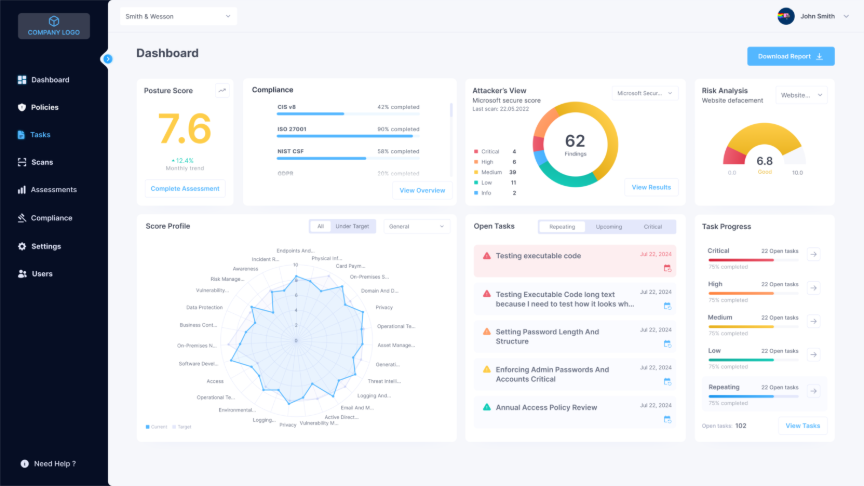Click John Smith's profile avatar
Image resolution: width=864 pixels, height=486 pixels.
pyautogui.click(x=786, y=16)
